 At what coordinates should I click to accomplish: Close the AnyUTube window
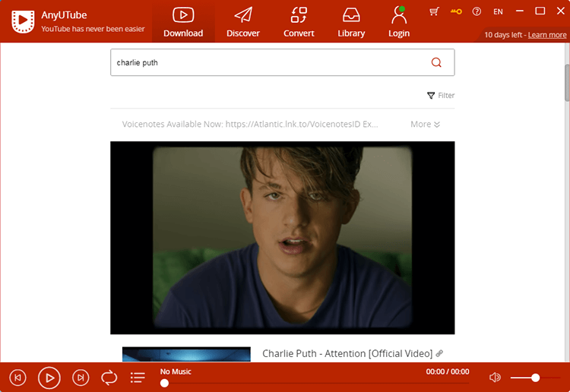tap(561, 11)
